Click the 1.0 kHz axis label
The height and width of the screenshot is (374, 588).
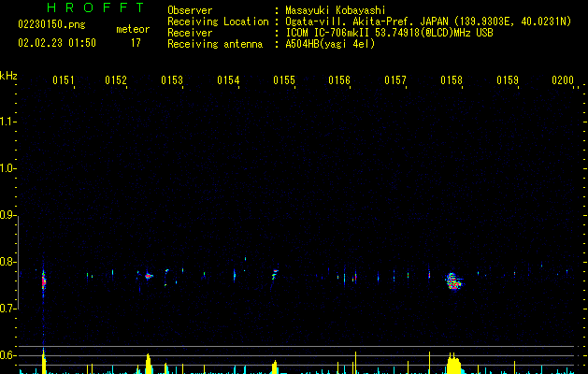pos(7,168)
